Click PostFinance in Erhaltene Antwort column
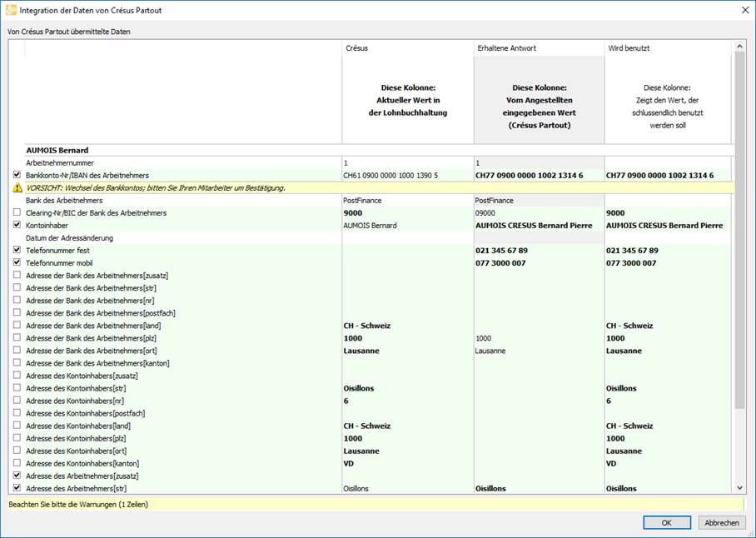 pyautogui.click(x=495, y=201)
